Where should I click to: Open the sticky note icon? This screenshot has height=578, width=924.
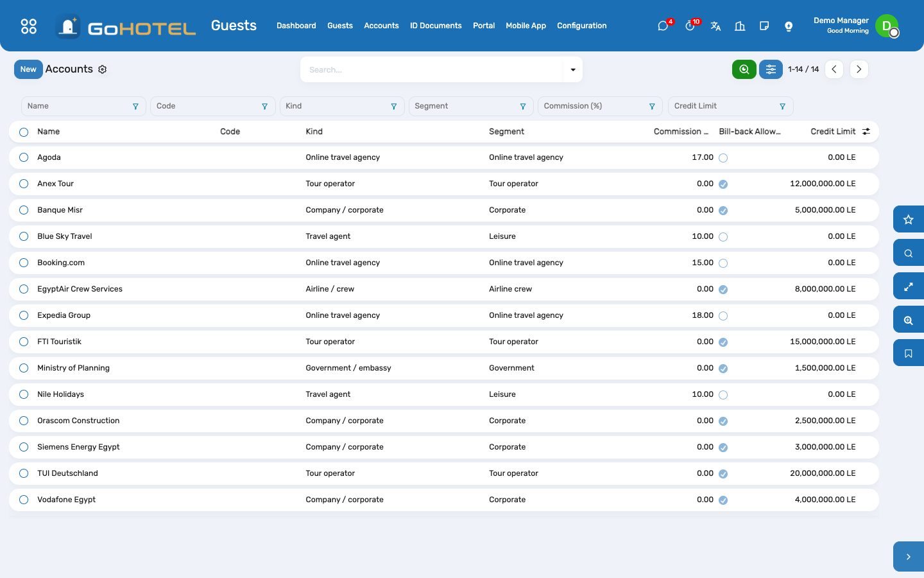[x=764, y=26]
